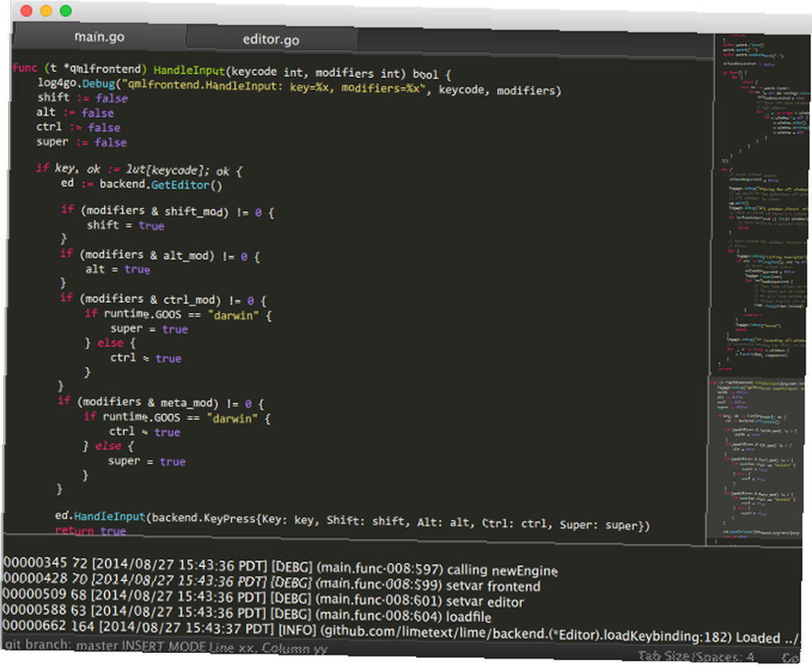
Task: Click the meta_mod condition line
Action: pos(161,402)
